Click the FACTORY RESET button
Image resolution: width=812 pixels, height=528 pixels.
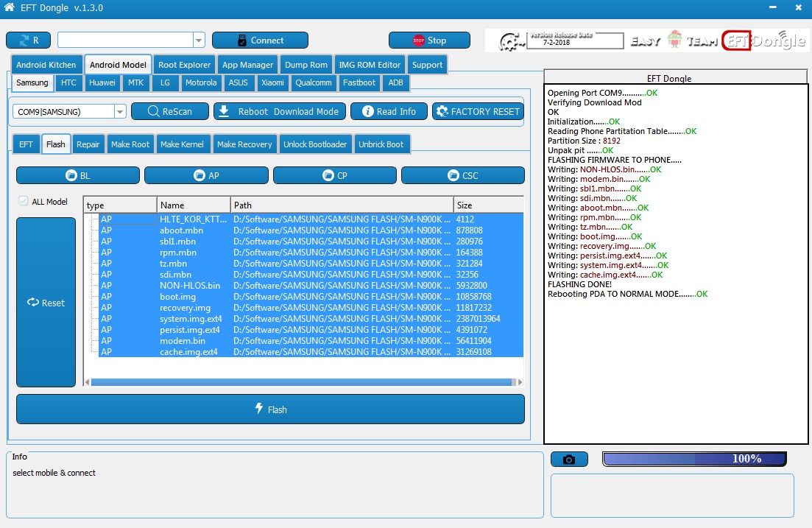point(478,111)
